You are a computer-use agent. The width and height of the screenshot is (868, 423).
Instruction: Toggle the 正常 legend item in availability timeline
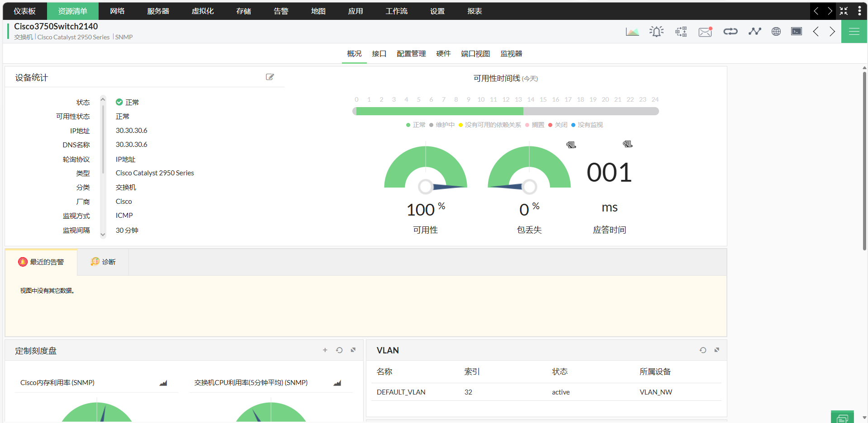click(x=416, y=125)
